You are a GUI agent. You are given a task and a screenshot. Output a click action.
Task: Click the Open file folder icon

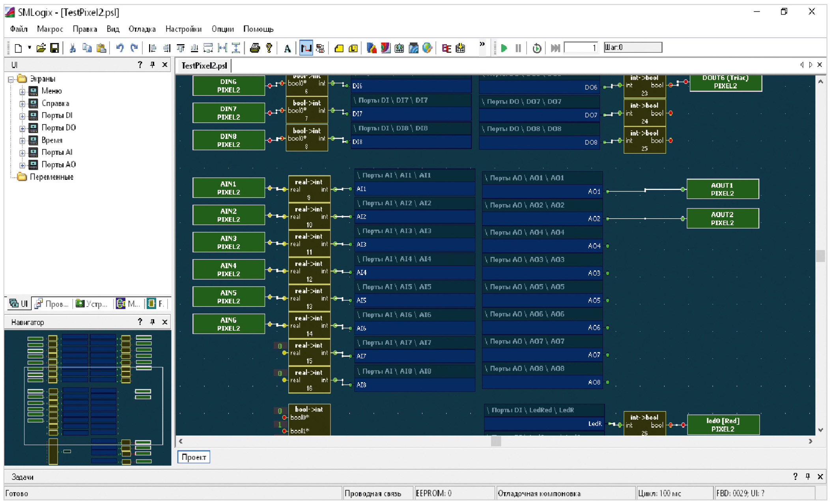click(x=41, y=48)
